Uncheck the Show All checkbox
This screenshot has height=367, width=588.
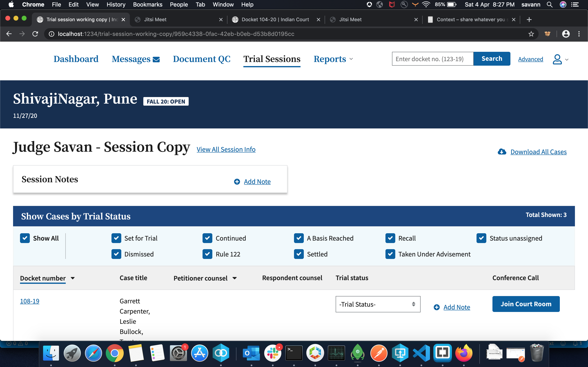point(25,238)
